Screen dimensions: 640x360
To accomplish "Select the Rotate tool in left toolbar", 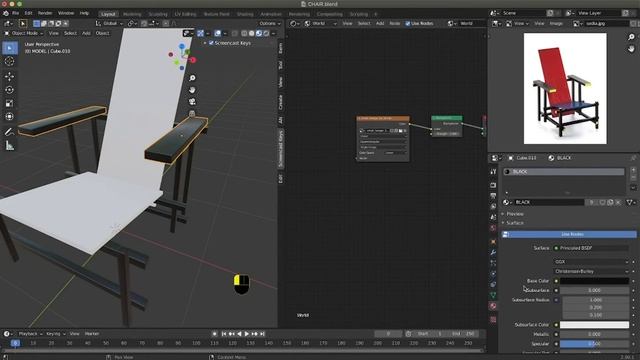I will [10, 90].
